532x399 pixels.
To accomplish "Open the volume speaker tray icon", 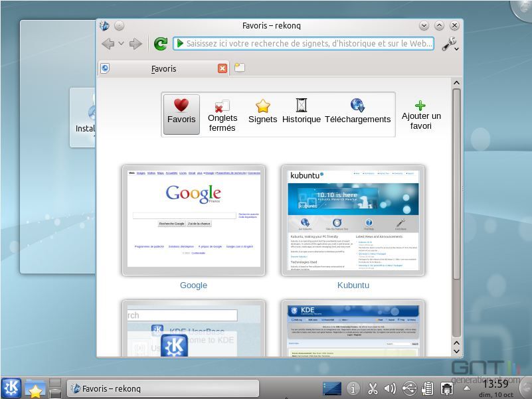I will [x=390, y=388].
